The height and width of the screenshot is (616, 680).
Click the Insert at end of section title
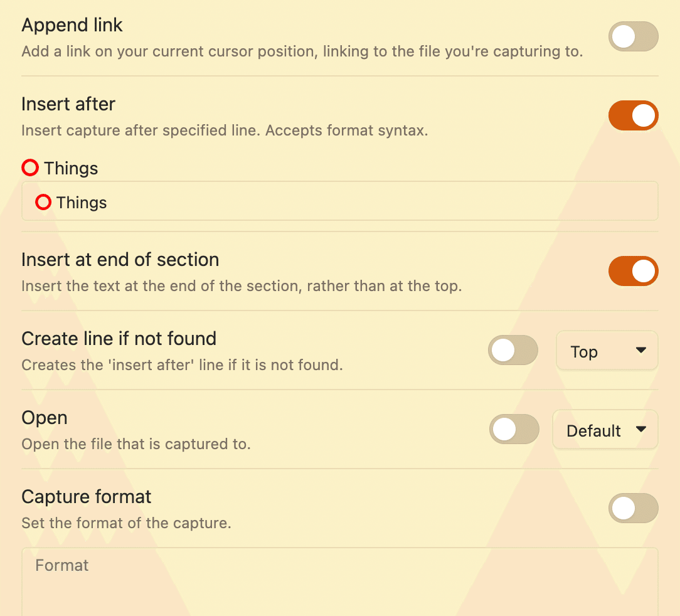click(120, 260)
